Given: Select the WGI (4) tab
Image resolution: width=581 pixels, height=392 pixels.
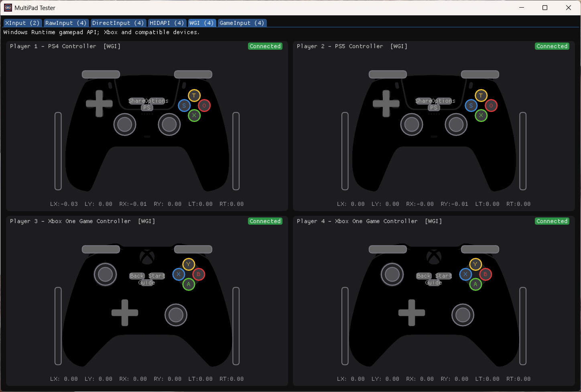Looking at the screenshot, I should pos(201,23).
